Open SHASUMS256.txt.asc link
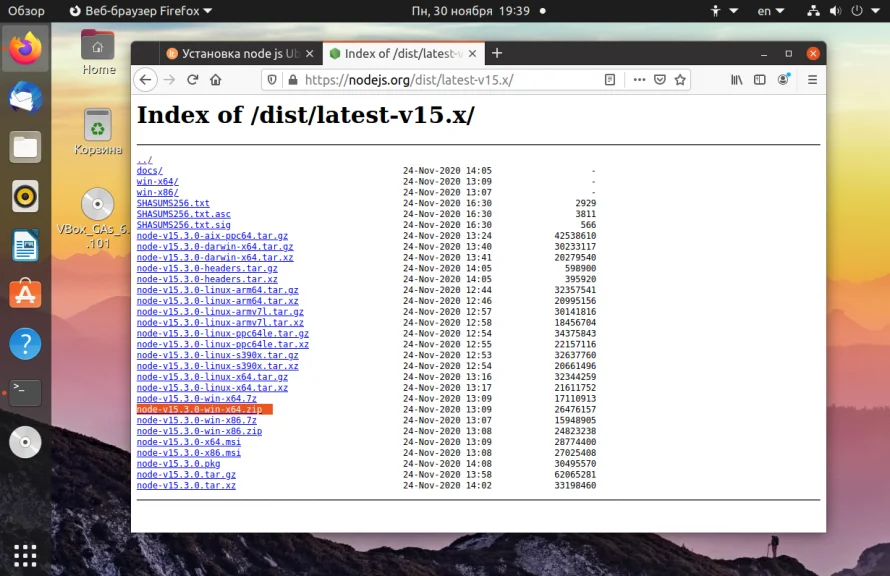890x576 pixels. click(x=183, y=214)
